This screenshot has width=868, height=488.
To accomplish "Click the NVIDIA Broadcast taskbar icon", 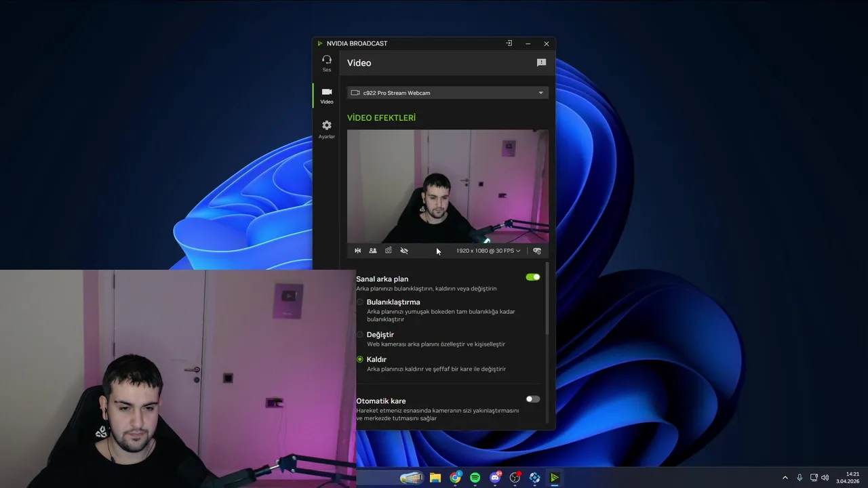I will click(554, 478).
